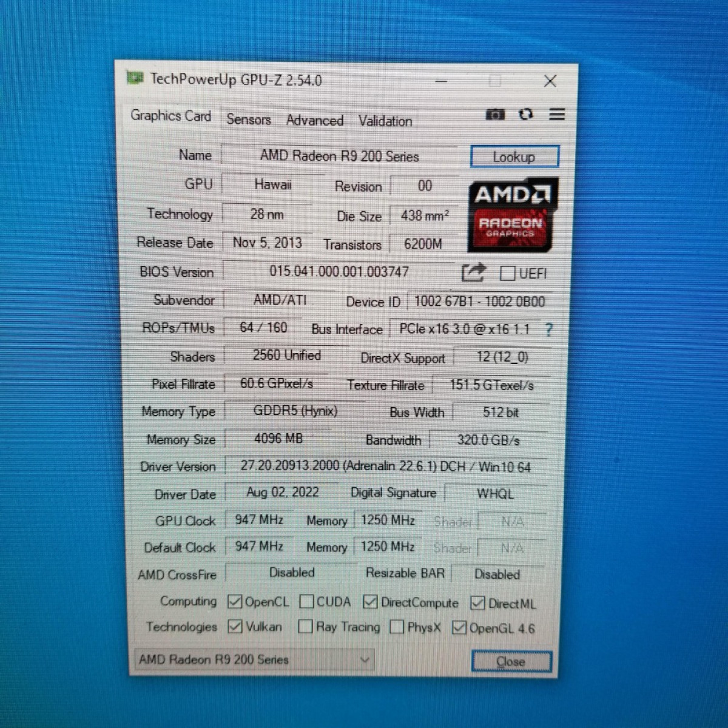Click the Driver Version value field
Screen dimensions: 728x728
coord(386,467)
